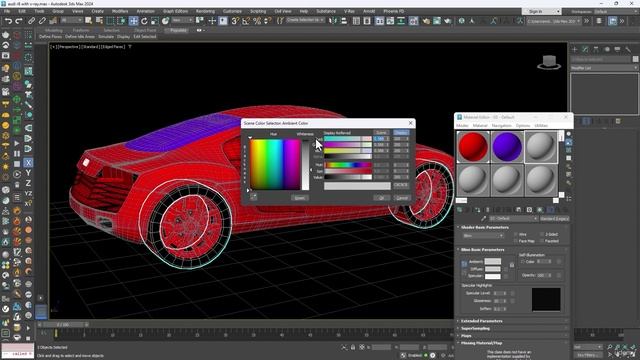Click the Ambient color swatch
Viewport: 640px width, 360px height.
(492, 262)
